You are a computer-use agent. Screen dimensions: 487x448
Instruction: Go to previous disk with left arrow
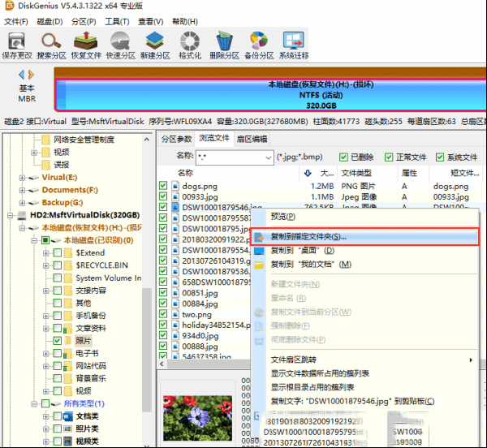click(21, 75)
